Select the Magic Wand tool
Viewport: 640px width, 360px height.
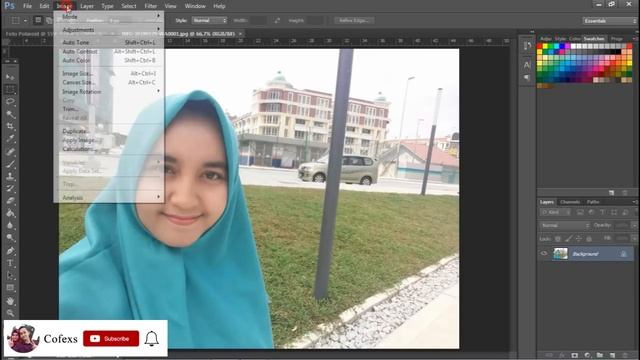(x=10, y=114)
